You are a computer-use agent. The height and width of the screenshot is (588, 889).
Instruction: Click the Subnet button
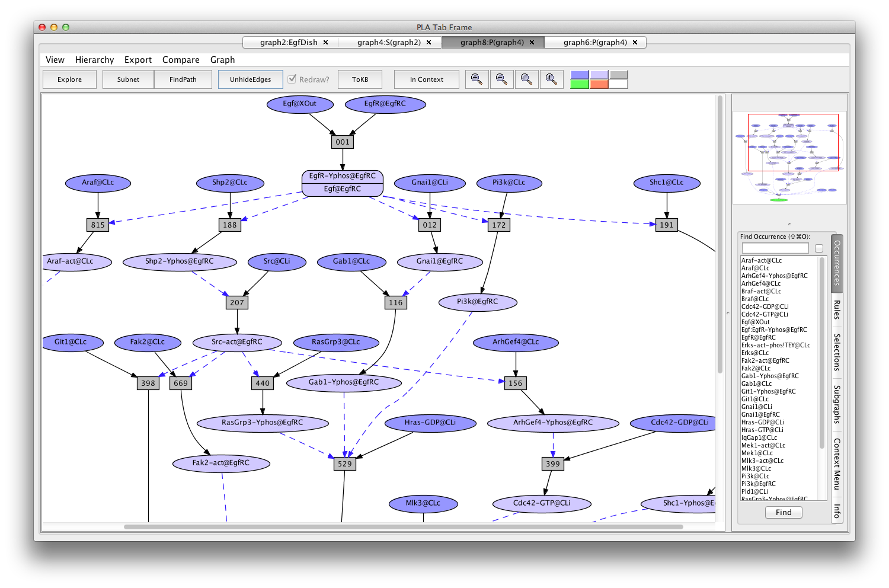point(128,79)
